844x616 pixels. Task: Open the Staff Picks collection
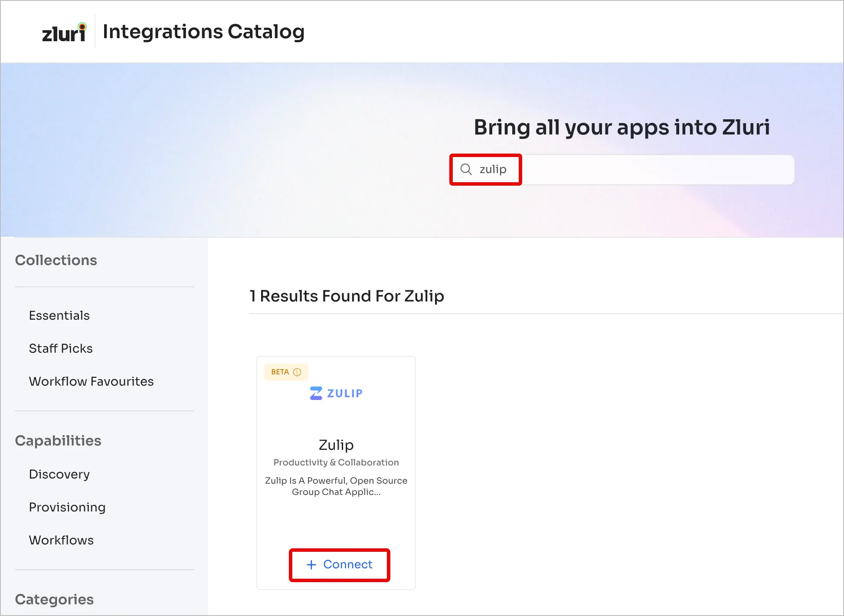click(x=61, y=348)
